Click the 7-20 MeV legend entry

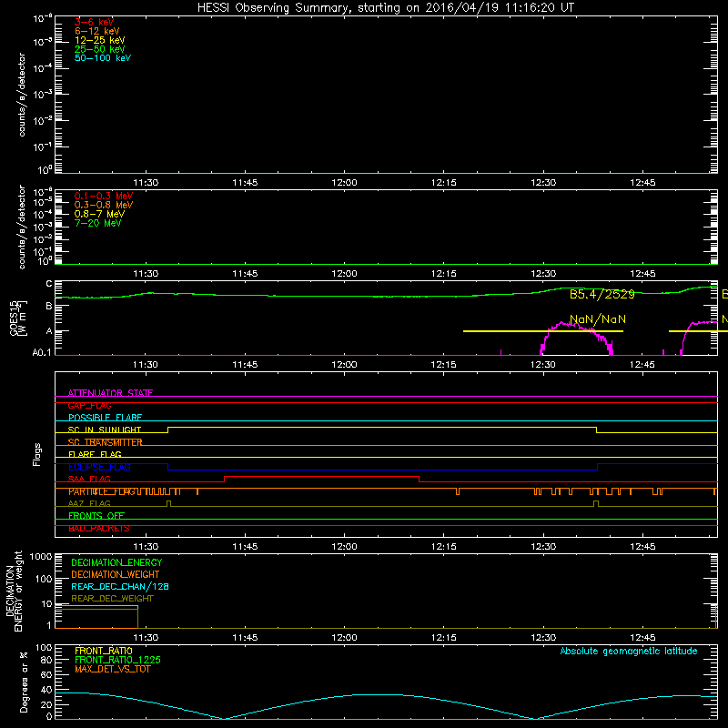tap(97, 223)
